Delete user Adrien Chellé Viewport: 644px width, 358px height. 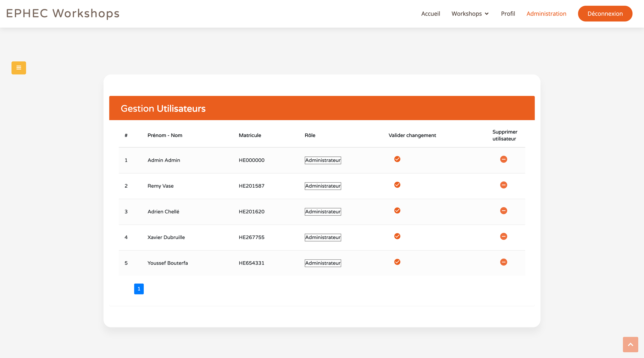503,211
